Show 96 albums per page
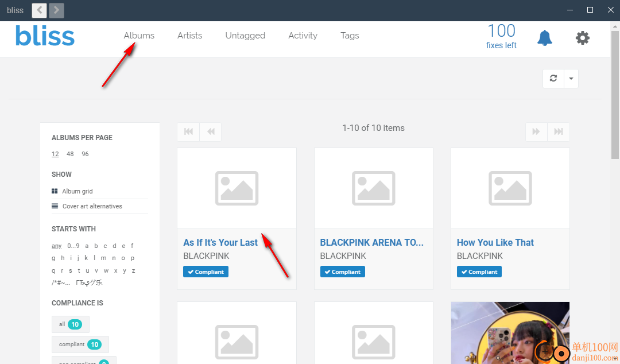 (85, 154)
